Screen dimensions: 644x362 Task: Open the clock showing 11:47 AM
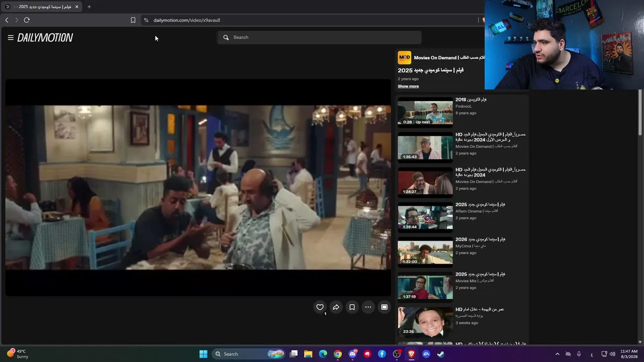[x=629, y=354]
